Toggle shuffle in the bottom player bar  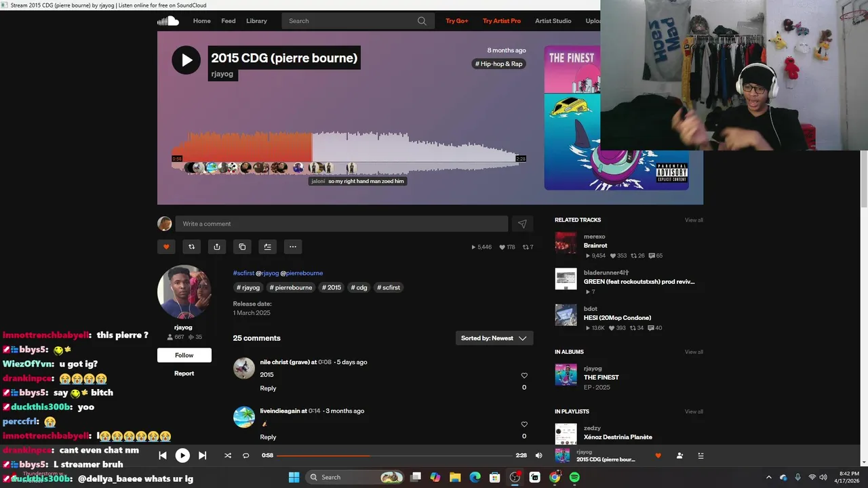pyautogui.click(x=228, y=455)
